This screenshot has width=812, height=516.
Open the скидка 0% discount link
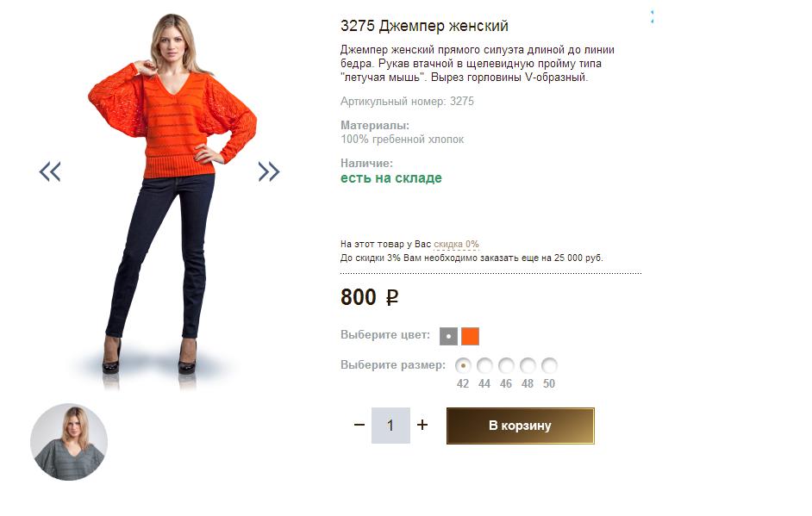(456, 244)
